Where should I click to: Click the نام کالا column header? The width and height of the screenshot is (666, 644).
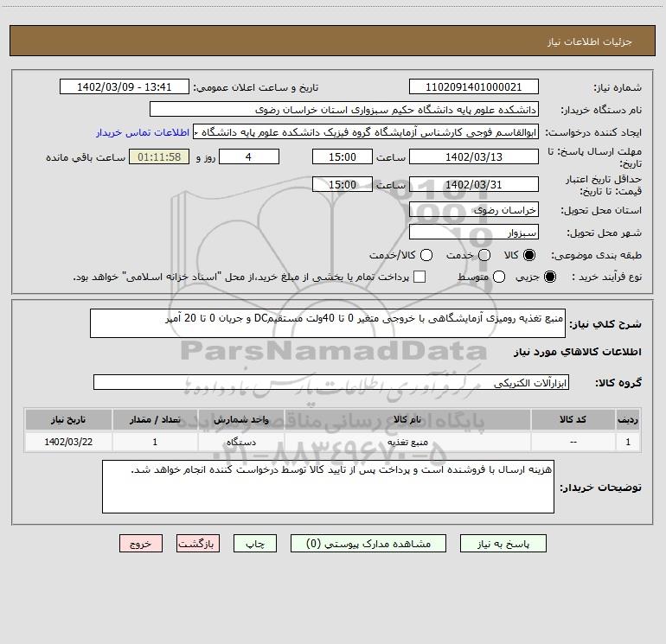[407, 419]
